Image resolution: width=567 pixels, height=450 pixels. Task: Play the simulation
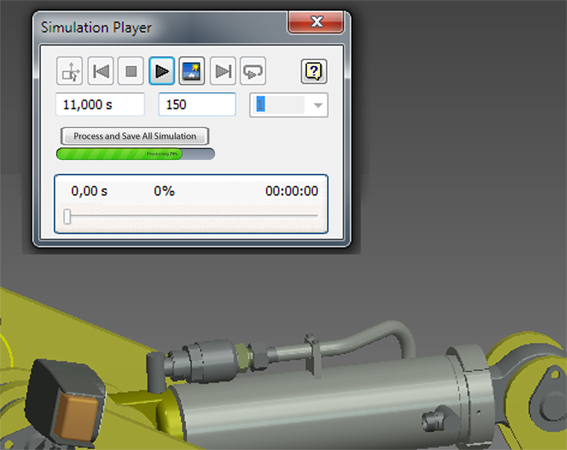(x=162, y=71)
